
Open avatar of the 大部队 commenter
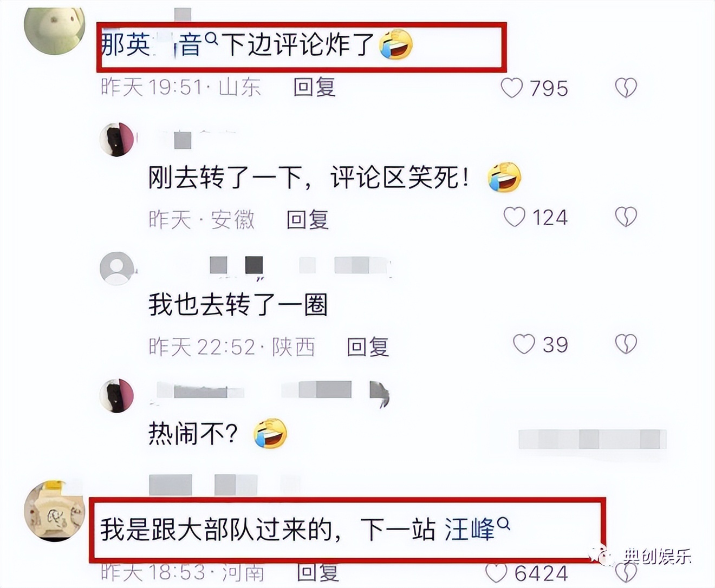pos(55,511)
